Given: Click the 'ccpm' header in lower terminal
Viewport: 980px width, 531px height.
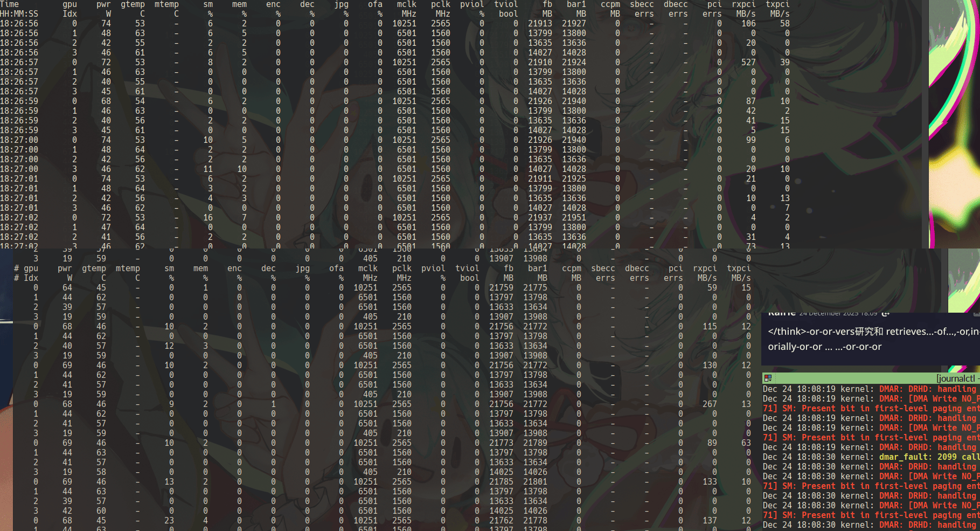Looking at the screenshot, I should click(572, 268).
